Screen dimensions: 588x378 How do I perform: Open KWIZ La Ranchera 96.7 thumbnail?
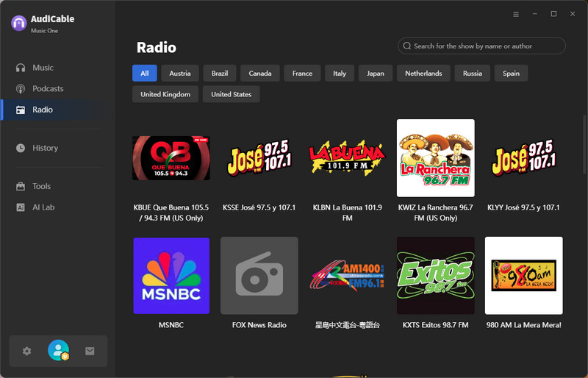(436, 158)
